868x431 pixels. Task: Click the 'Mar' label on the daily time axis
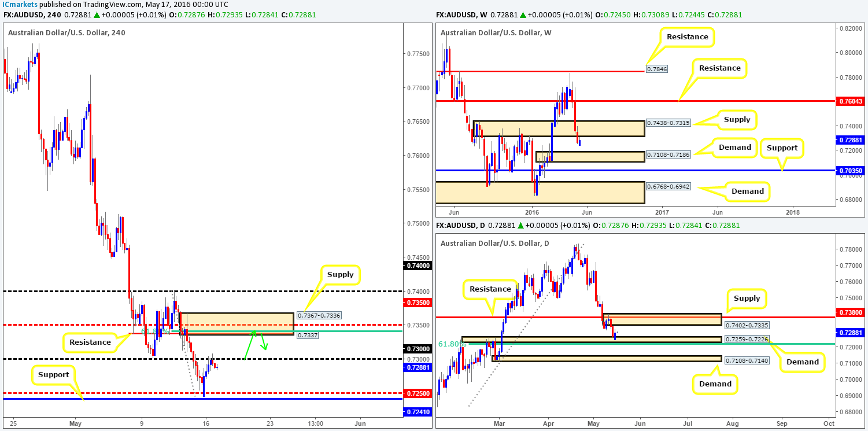tap(500, 423)
